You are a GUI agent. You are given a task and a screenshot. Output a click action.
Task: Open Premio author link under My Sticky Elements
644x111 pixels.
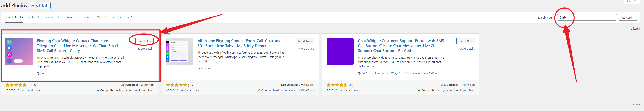(205, 68)
